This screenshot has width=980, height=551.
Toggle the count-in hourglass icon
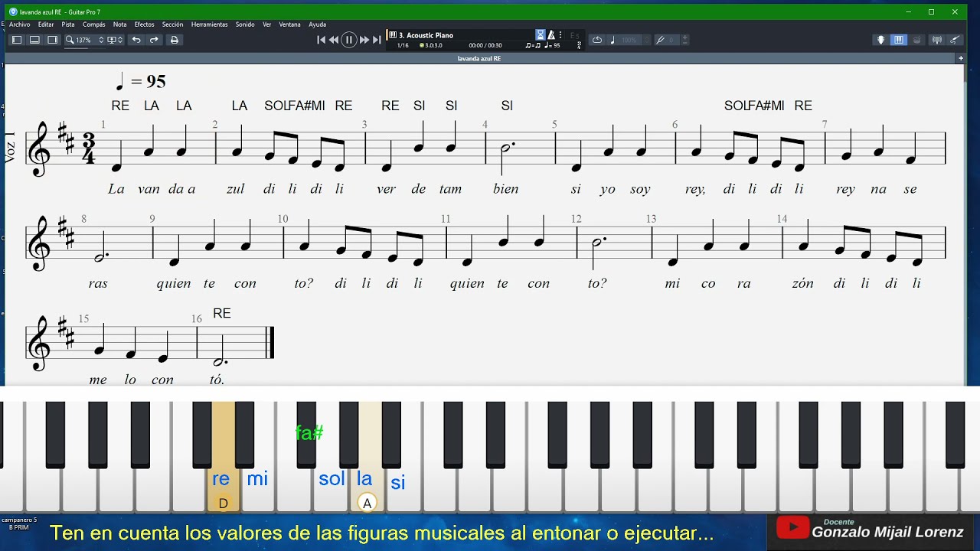(x=541, y=35)
